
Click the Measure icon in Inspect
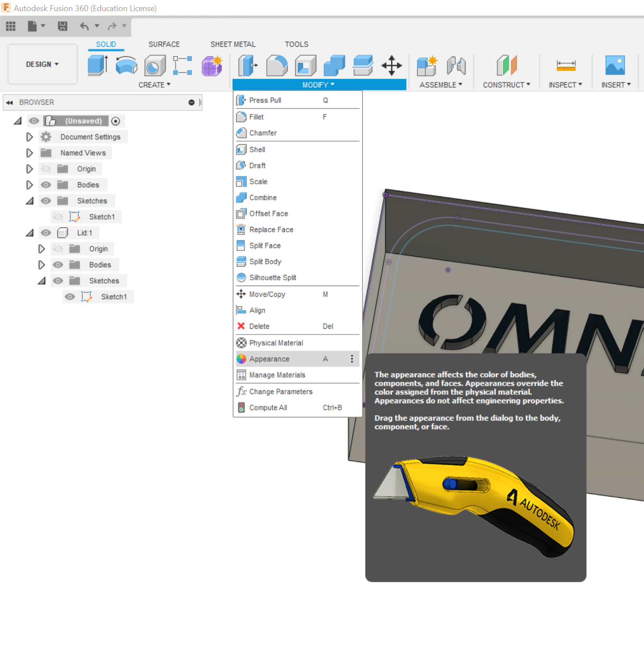pos(566,66)
